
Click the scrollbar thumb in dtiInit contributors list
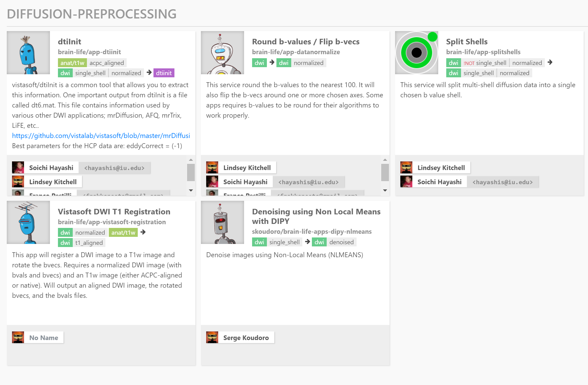(x=191, y=173)
